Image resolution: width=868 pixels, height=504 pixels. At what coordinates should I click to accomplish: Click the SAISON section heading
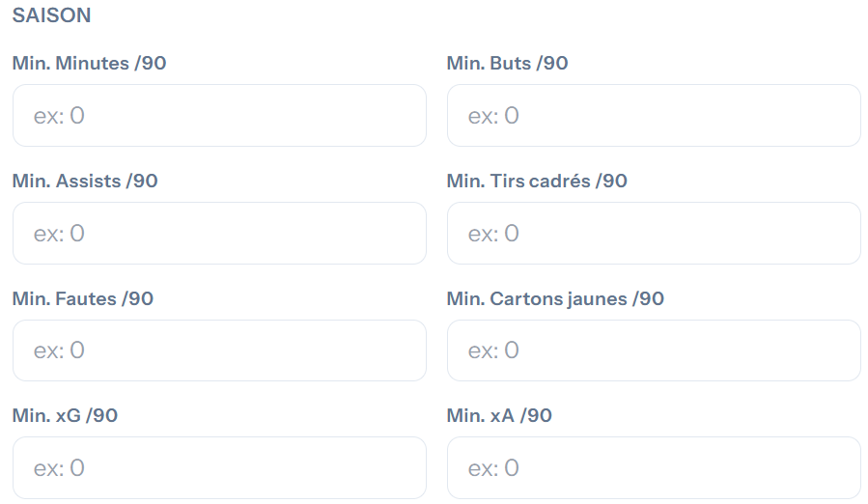point(52,16)
